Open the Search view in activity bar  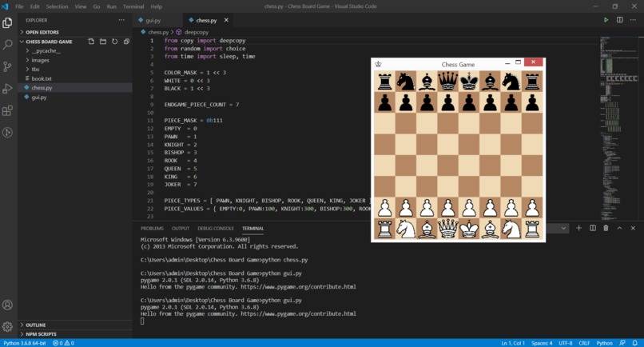coord(7,45)
